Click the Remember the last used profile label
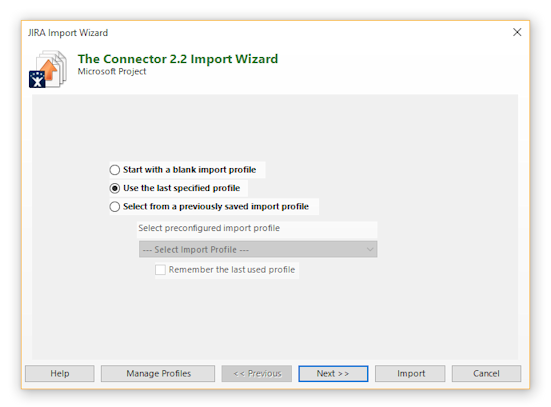The width and height of the screenshot is (551, 407). (232, 270)
